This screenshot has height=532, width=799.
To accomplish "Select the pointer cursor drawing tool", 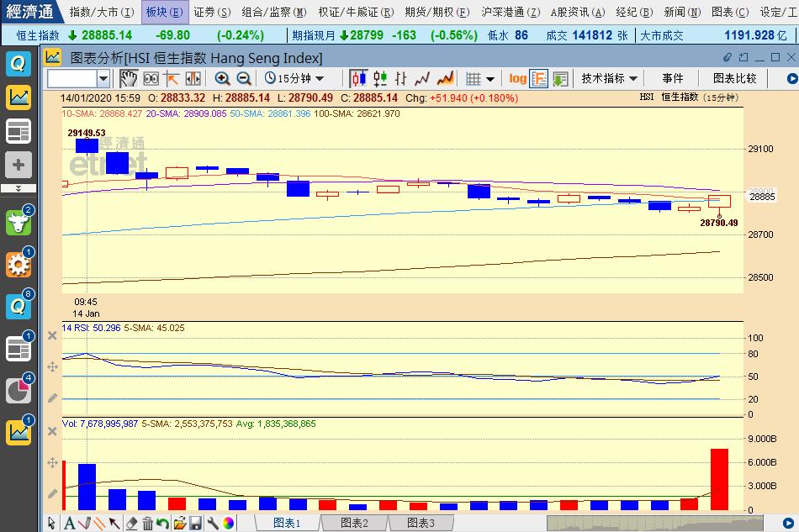I will [51, 523].
